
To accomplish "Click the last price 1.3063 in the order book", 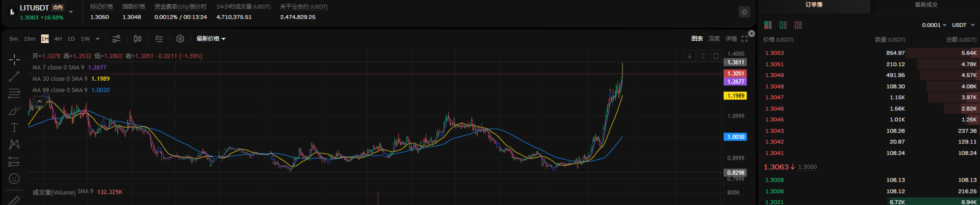I will pyautogui.click(x=776, y=167).
